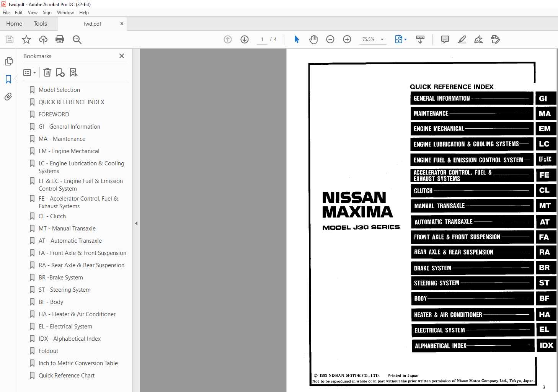Viewport: 558px width, 392px height.
Task: Open the Fill & Sign tool
Action: (478, 39)
